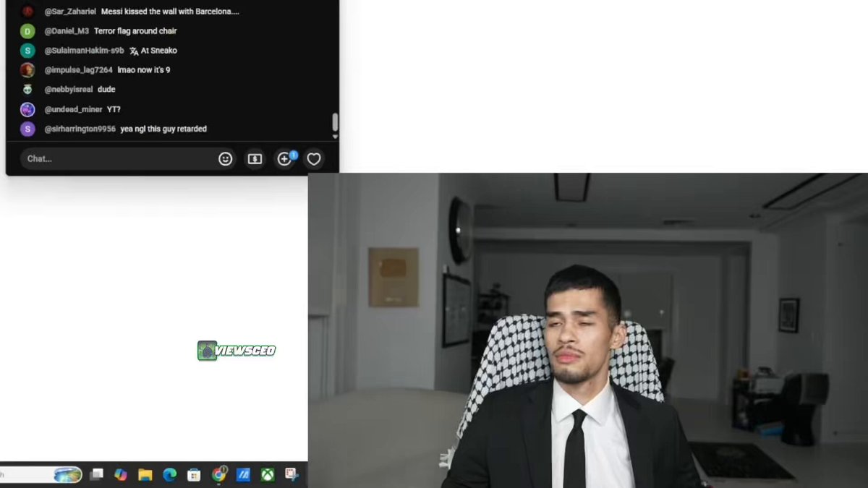Switch to Google Chrome on the taskbar
Screen dimensions: 868x488
[x=218, y=475]
